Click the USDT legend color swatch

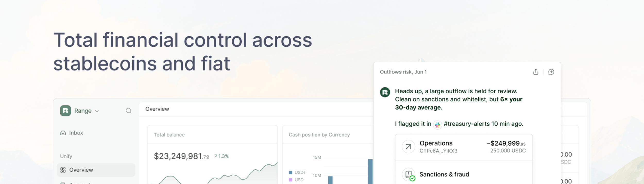[x=291, y=172]
